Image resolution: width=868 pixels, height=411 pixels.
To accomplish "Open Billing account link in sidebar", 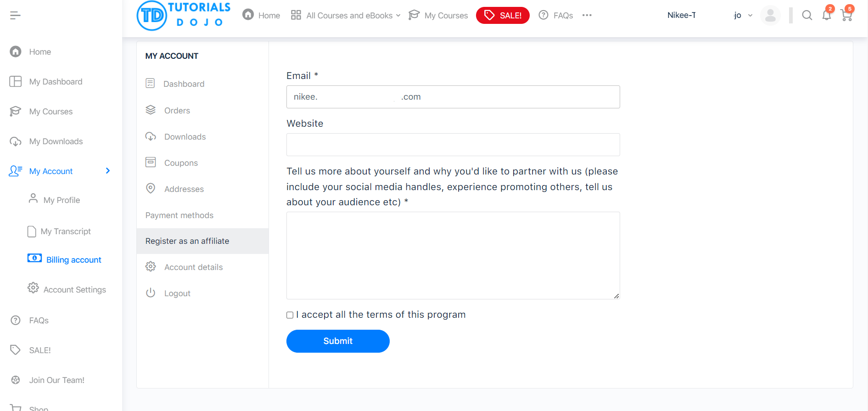I will pyautogui.click(x=73, y=260).
